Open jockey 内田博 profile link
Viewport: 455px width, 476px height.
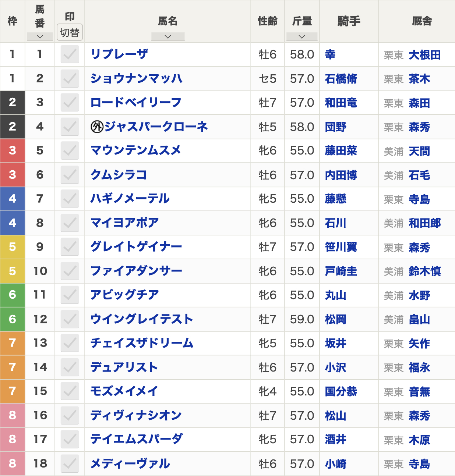point(341,175)
